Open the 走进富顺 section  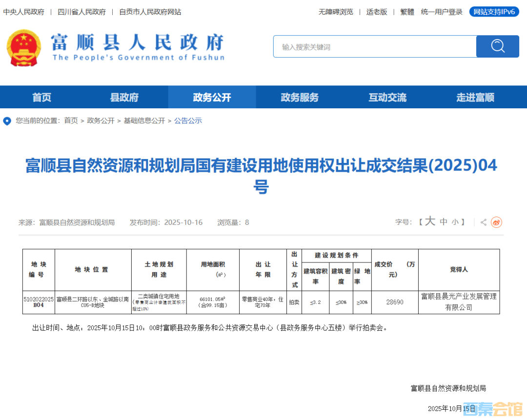click(475, 97)
